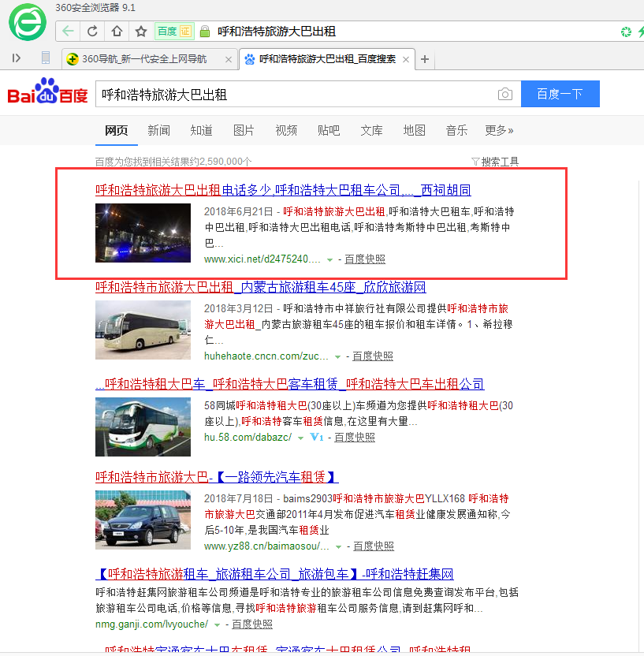Open the 呼和浩特赶集网 result title link

point(275,574)
